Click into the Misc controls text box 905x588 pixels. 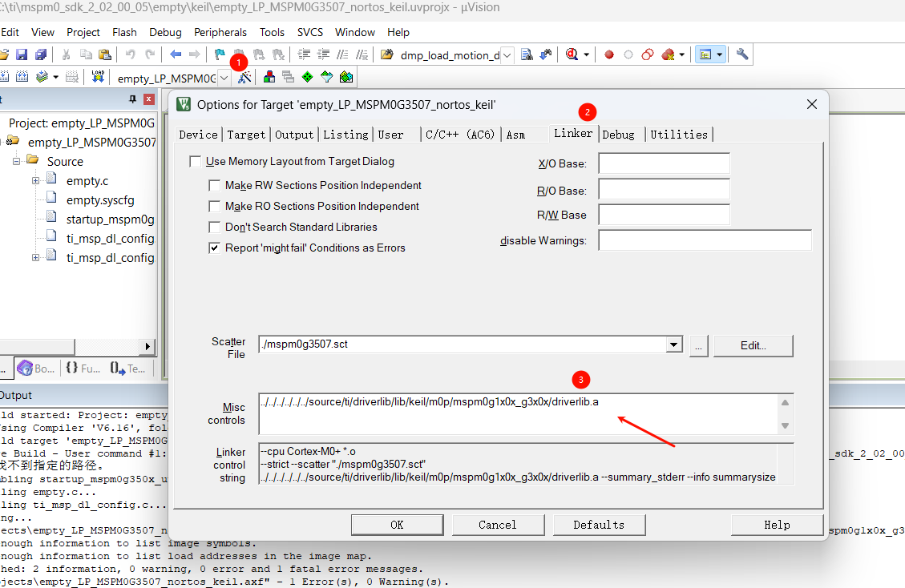coord(513,413)
